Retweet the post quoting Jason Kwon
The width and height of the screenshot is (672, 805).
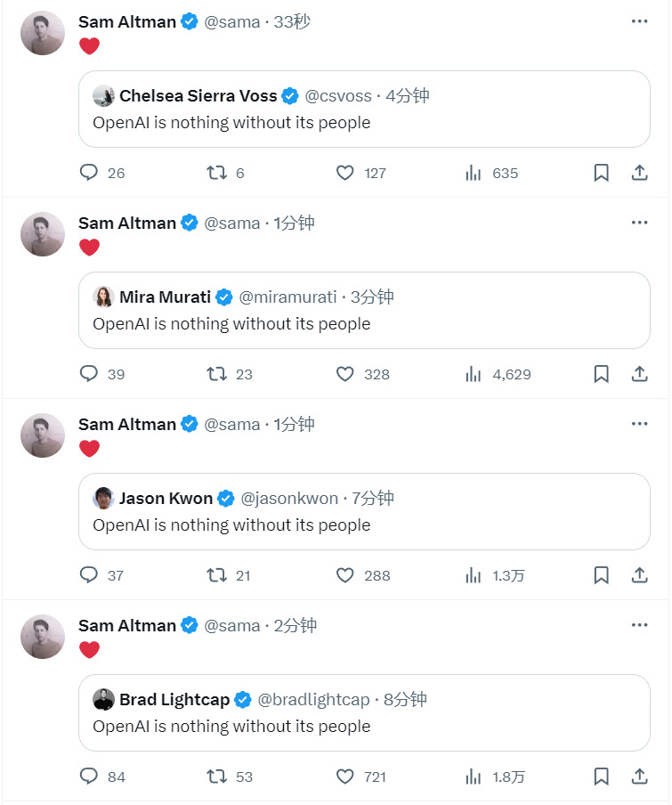(x=216, y=575)
